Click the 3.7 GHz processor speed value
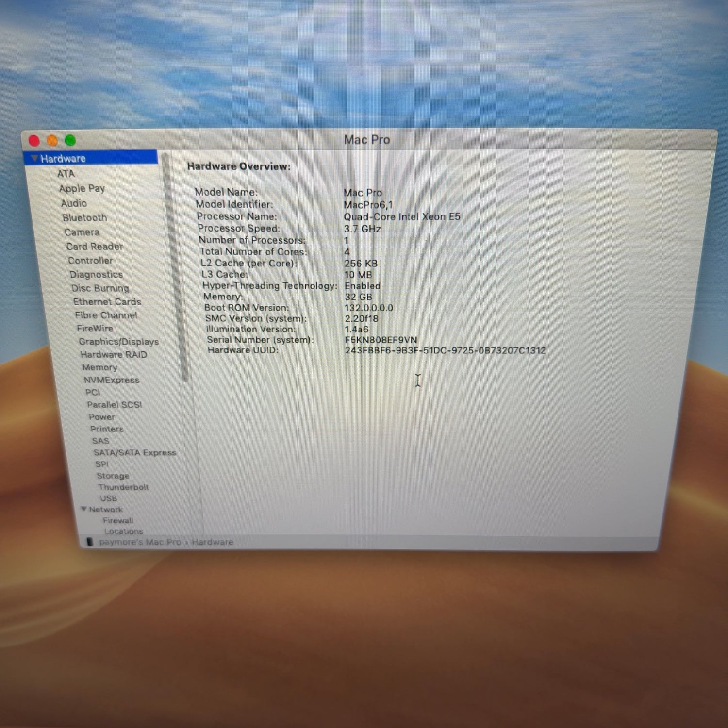The image size is (728, 728). pos(362,229)
